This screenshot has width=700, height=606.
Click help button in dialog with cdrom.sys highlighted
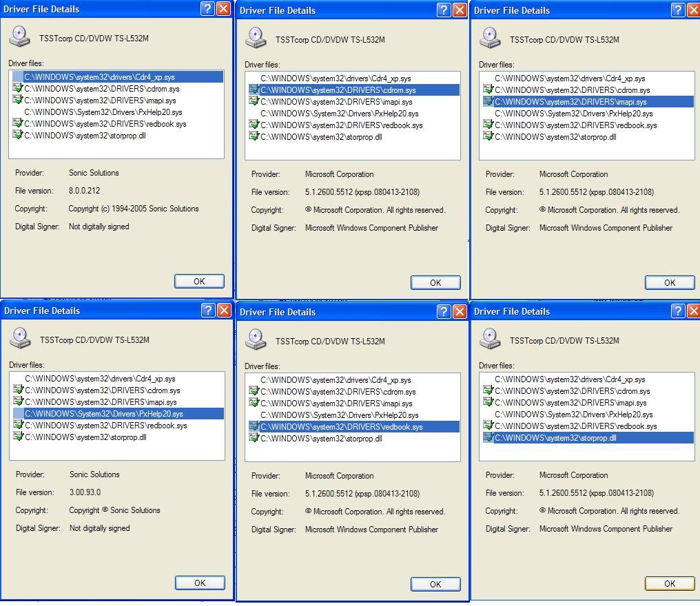(x=444, y=10)
